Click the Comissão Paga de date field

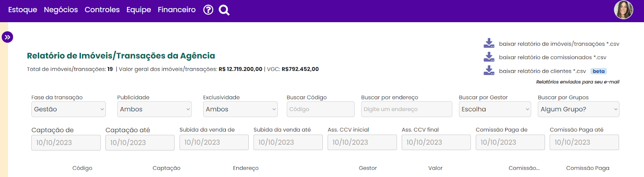click(510, 142)
